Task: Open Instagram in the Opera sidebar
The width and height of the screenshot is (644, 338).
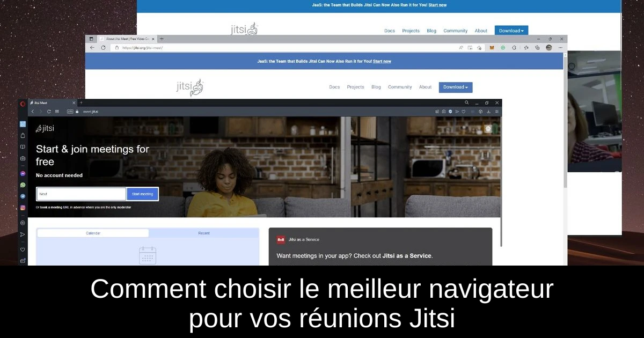Action: pyautogui.click(x=23, y=208)
